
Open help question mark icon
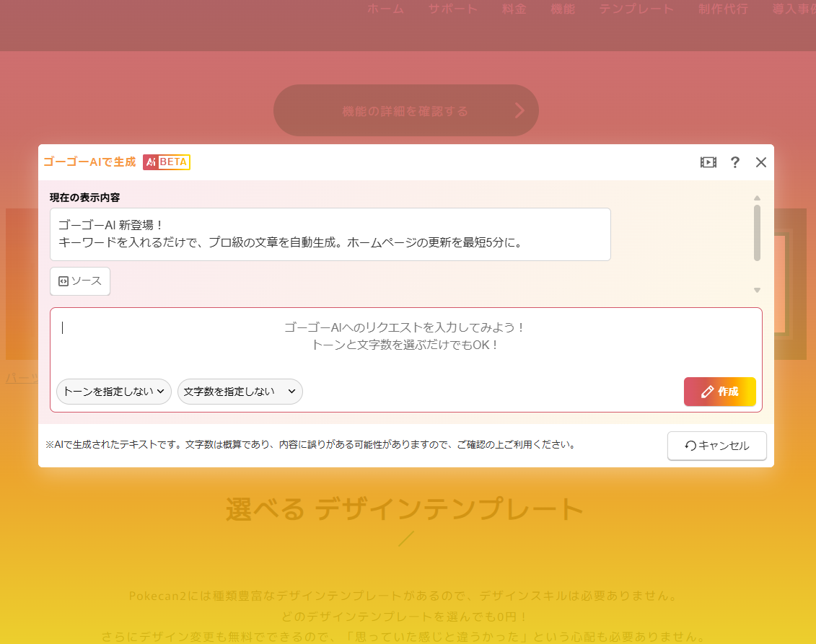[x=734, y=162]
